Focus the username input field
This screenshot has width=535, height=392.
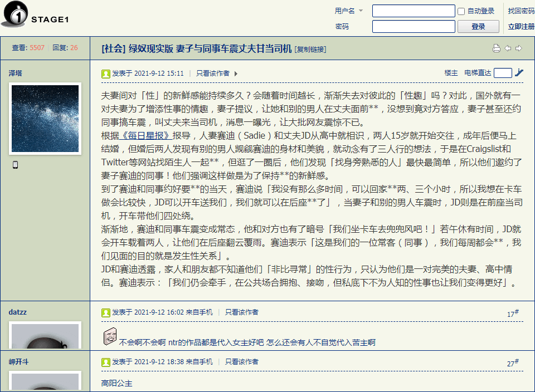414,11
